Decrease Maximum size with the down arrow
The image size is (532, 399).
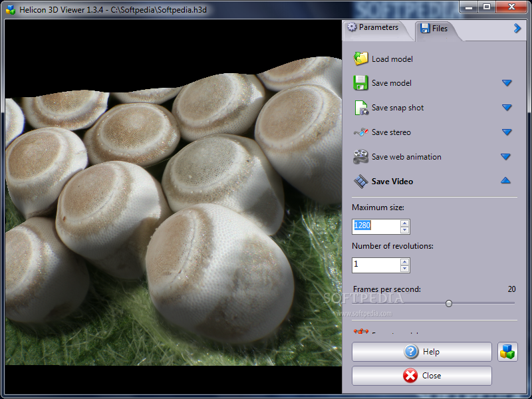[x=404, y=230]
